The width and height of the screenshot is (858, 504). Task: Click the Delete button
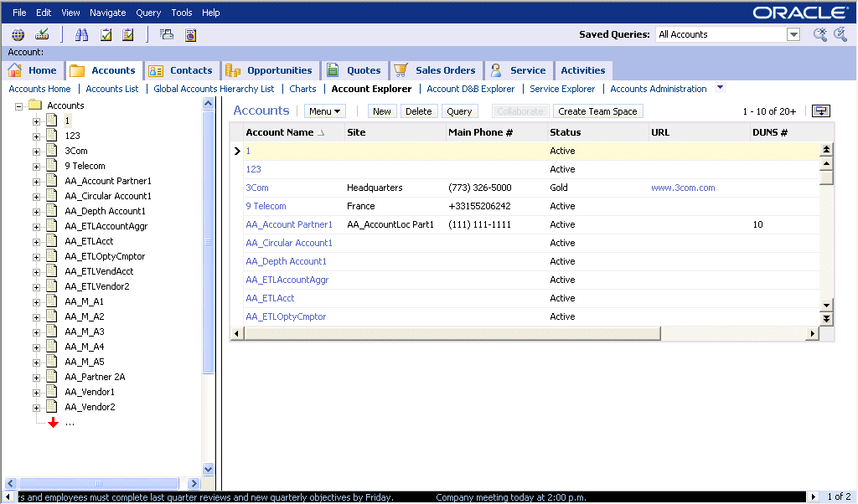click(x=419, y=111)
